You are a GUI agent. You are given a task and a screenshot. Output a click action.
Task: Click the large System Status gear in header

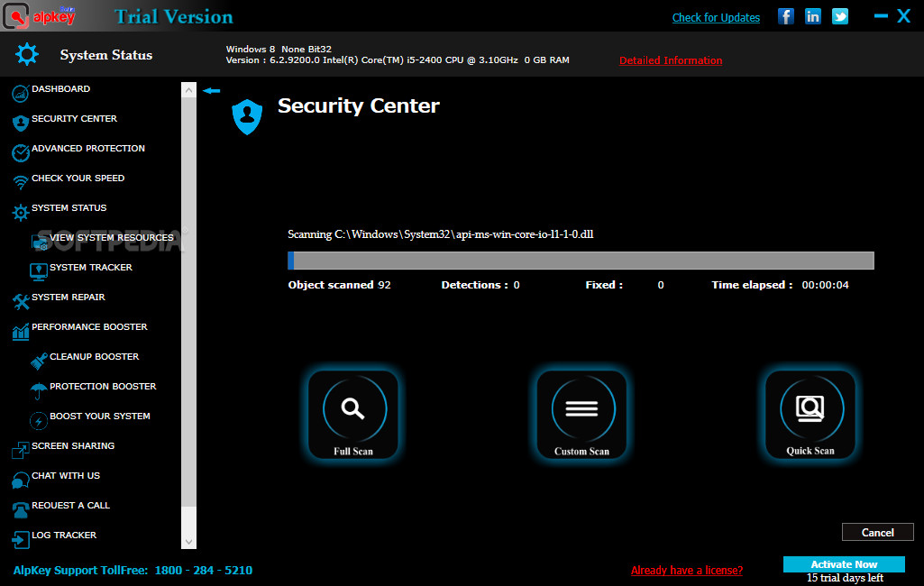click(x=27, y=54)
